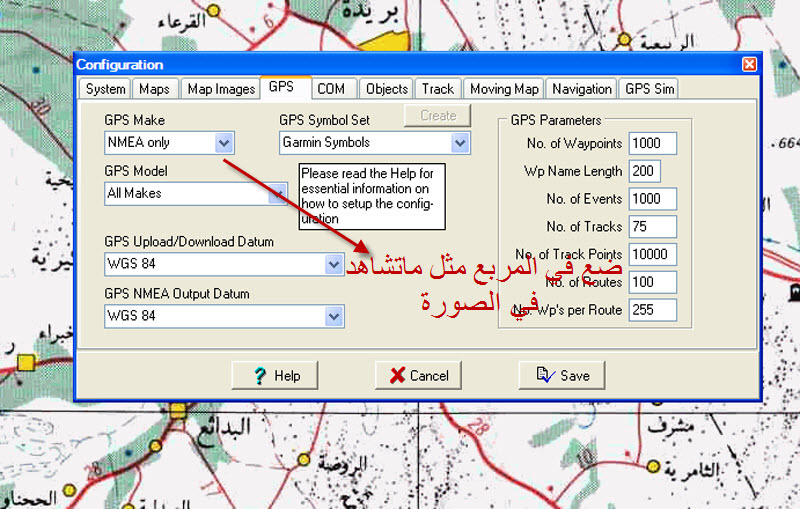The height and width of the screenshot is (509, 800).
Task: Click the 'Please read the Help' note box
Action: tap(372, 196)
